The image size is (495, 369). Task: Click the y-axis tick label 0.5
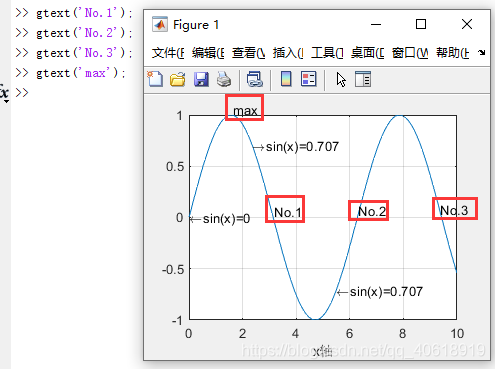point(175,167)
